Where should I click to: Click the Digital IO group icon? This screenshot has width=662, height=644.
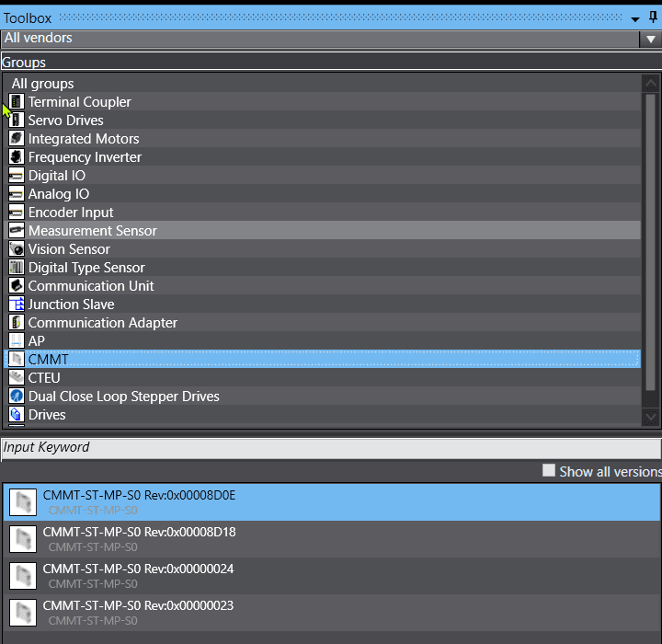17,176
